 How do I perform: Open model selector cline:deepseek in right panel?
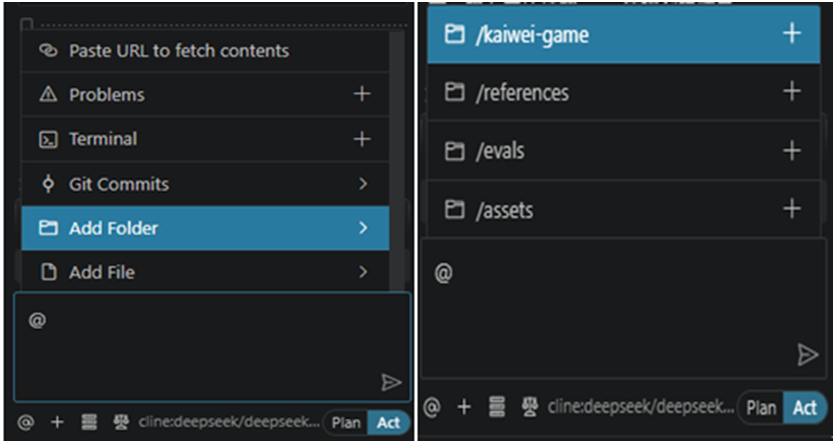641,407
